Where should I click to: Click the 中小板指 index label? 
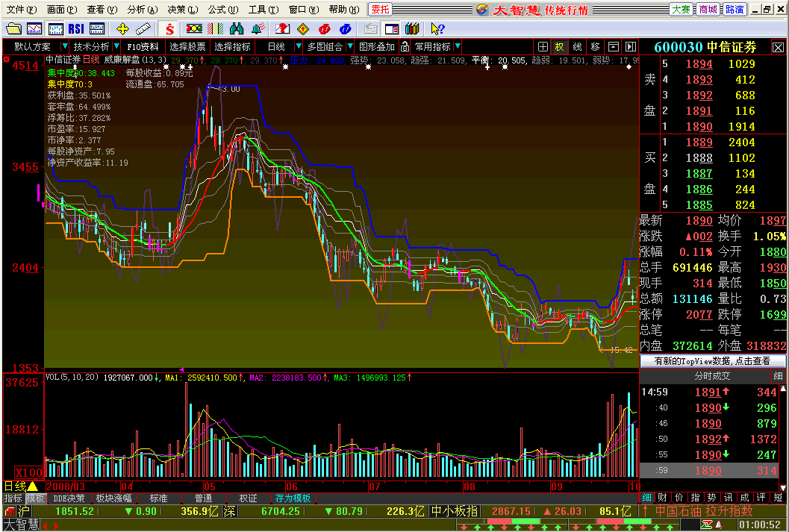455,511
